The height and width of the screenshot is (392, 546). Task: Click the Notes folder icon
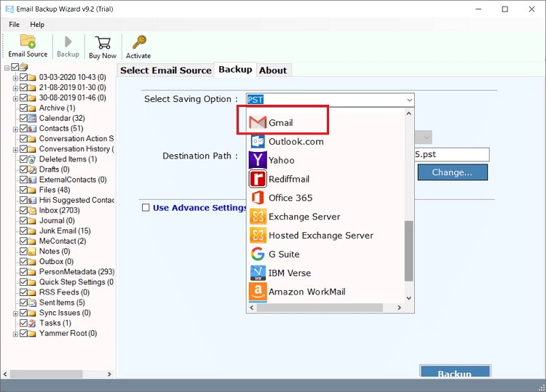[32, 252]
